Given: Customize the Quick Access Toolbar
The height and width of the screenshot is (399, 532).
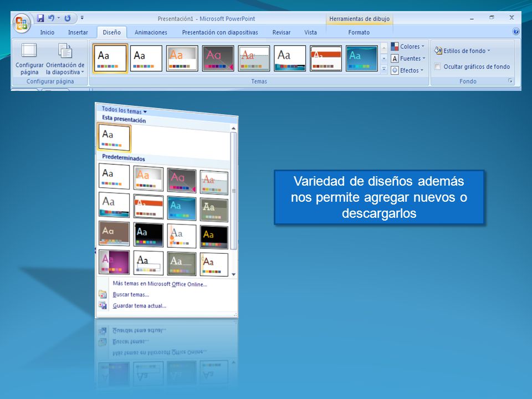Looking at the screenshot, I should click(82, 18).
